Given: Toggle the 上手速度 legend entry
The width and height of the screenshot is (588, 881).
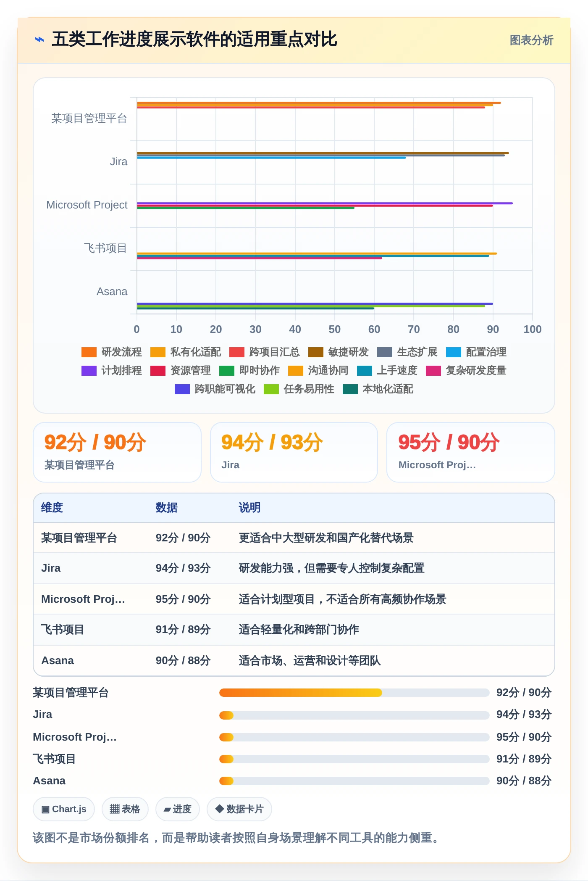Looking at the screenshot, I should (387, 370).
